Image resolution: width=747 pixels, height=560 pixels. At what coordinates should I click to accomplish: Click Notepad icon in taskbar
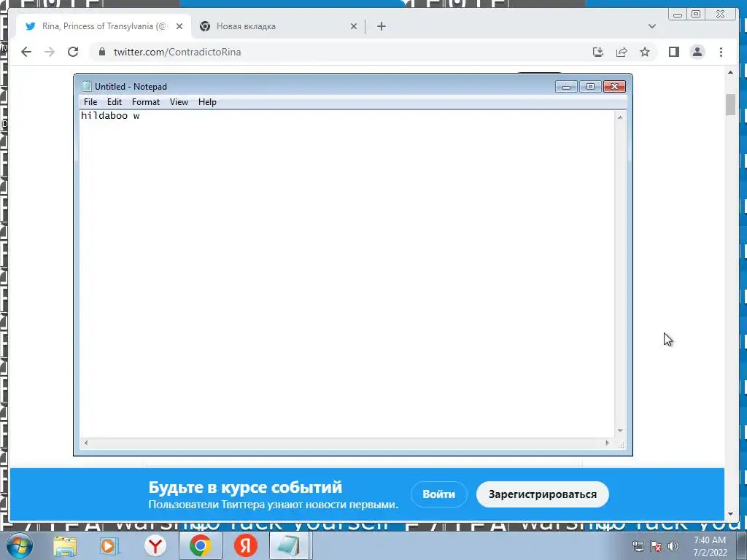coord(289,545)
